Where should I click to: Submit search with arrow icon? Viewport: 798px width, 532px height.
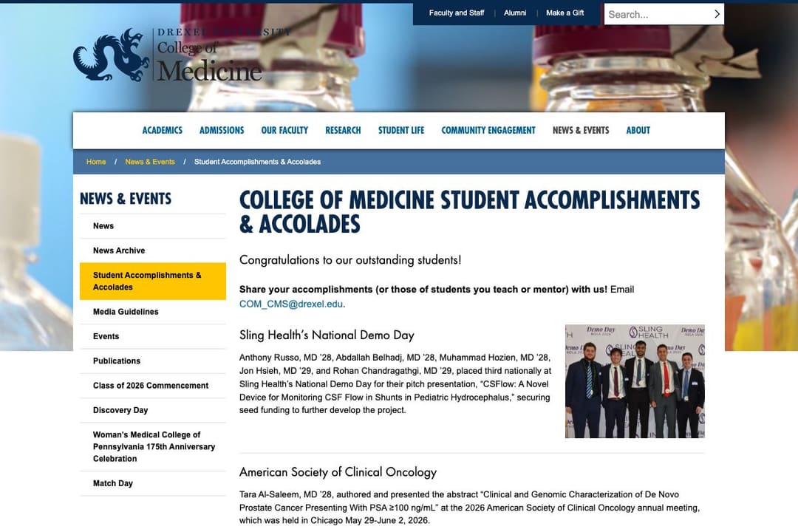point(717,14)
